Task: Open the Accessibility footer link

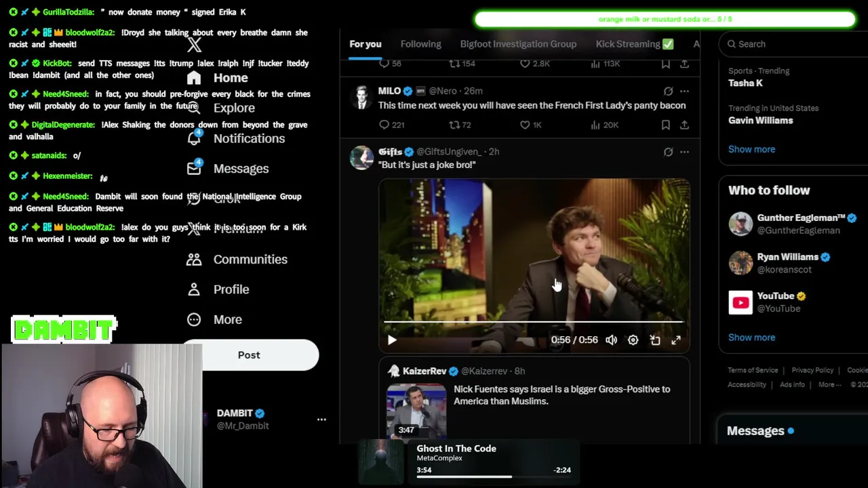Action: pos(747,385)
